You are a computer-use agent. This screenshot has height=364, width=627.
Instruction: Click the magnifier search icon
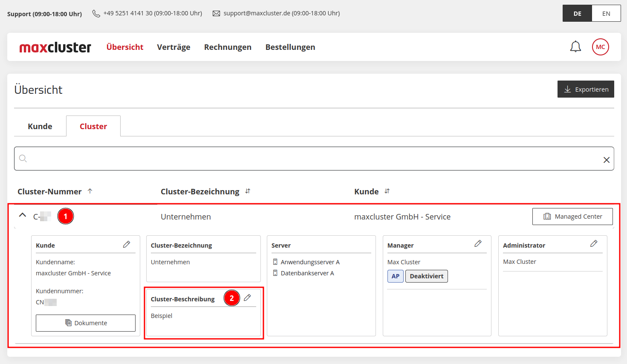pos(23,159)
